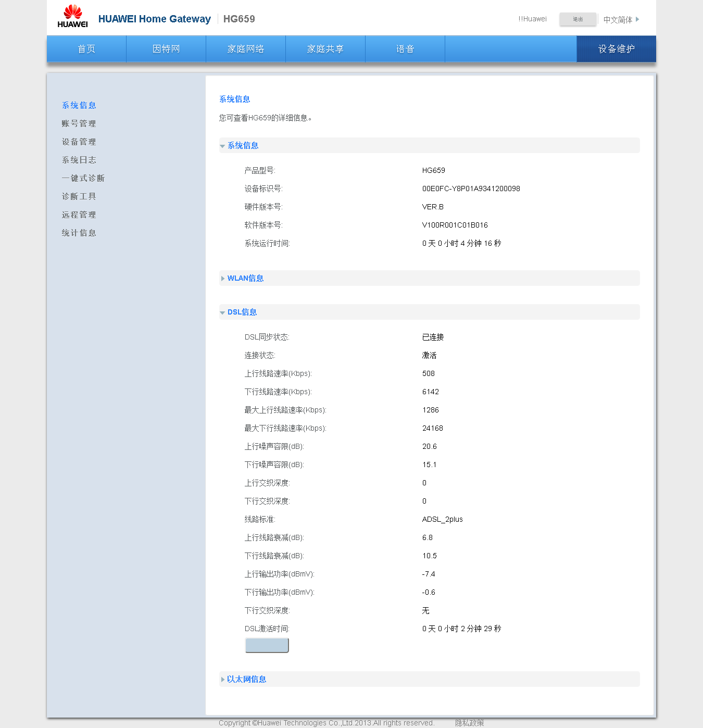Image resolution: width=703 pixels, height=728 pixels.
Task: Click the downstream line rate value 6142
Action: [431, 392]
